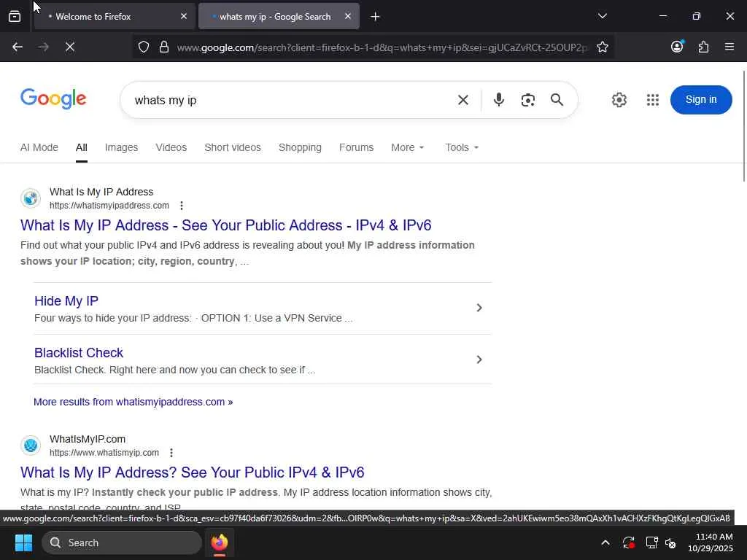Switch to Short videos results

[233, 147]
